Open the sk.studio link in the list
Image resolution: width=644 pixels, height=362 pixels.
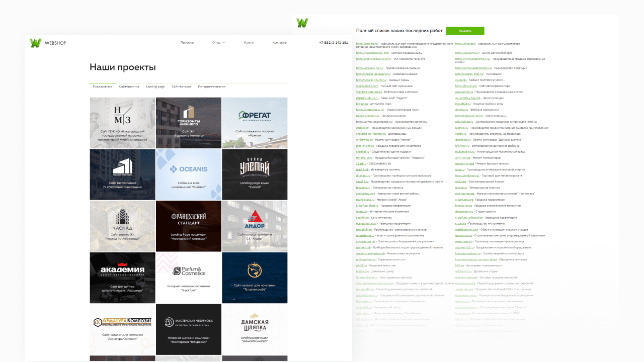[461, 80]
